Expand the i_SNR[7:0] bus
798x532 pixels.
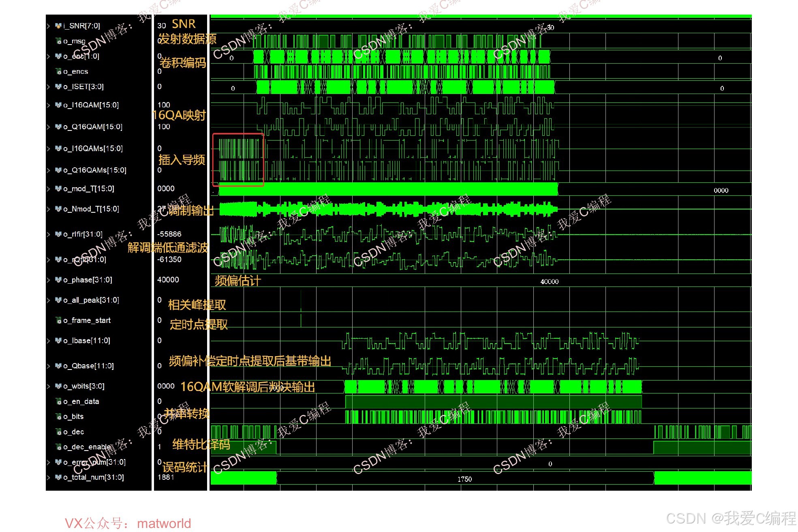click(x=49, y=26)
